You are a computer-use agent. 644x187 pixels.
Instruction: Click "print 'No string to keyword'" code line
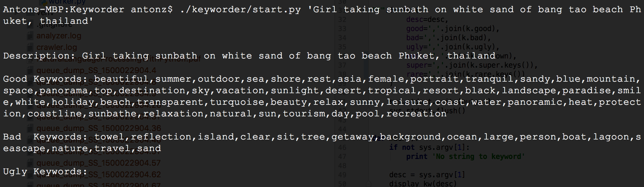(466, 157)
